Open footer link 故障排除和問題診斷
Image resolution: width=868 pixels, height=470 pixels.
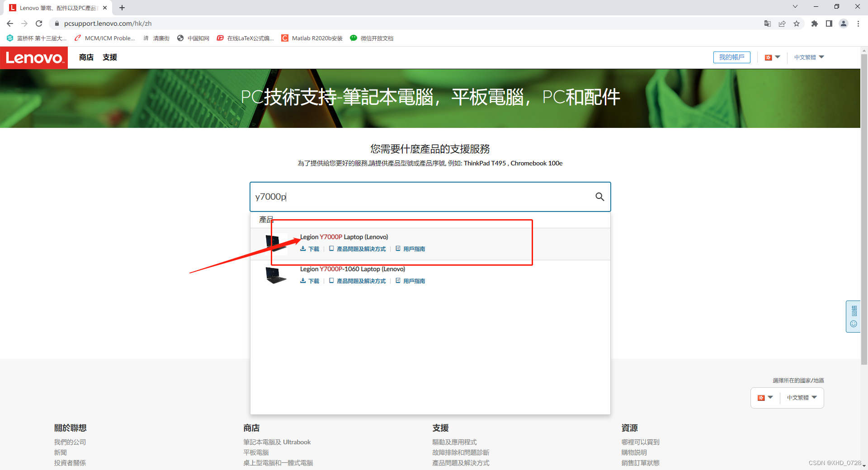[x=461, y=452]
